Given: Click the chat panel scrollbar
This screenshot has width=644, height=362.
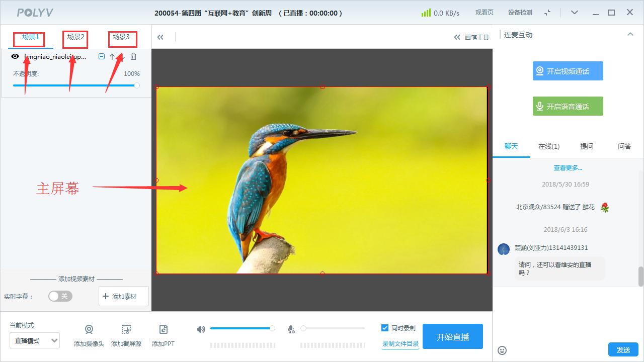Looking at the screenshot, I should (641, 276).
